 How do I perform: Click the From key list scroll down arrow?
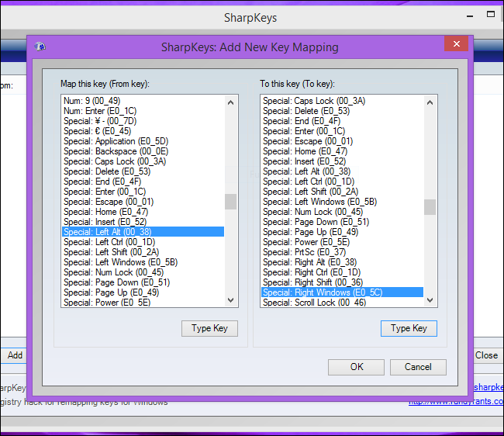(x=230, y=300)
